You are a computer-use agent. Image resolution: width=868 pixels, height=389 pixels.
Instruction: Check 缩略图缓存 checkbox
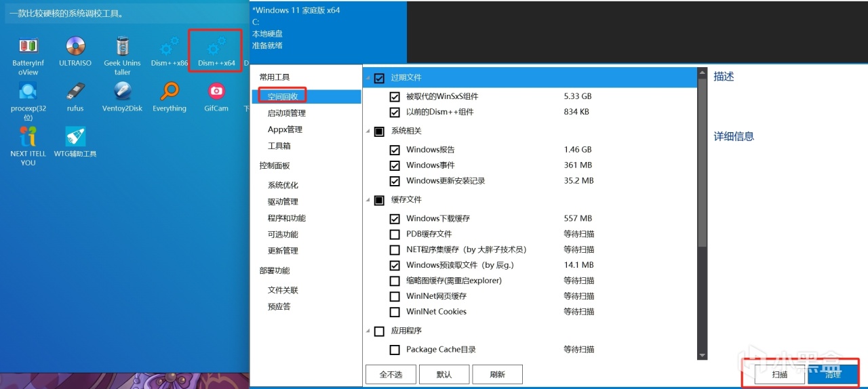pyautogui.click(x=395, y=281)
